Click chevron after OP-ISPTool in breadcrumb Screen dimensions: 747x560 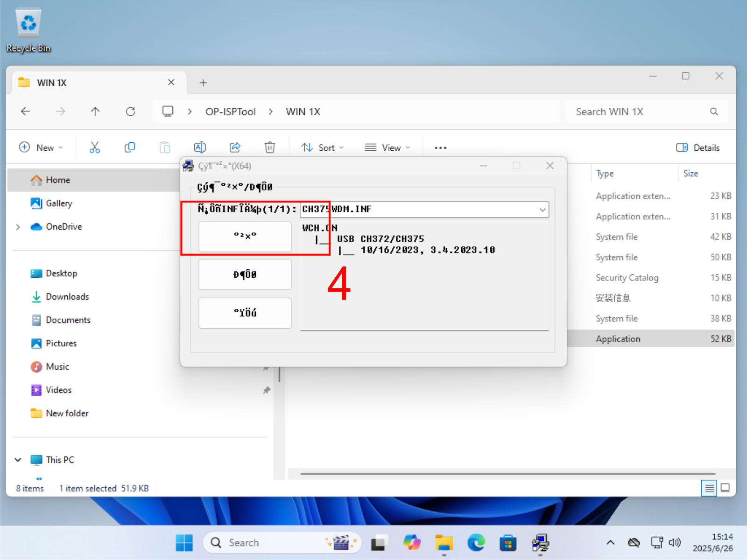(271, 112)
